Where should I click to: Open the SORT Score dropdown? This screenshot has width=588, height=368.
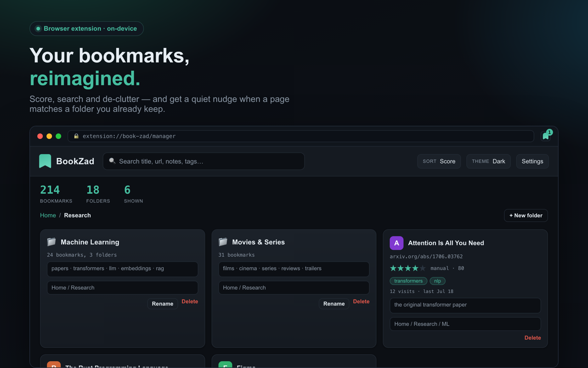439,161
